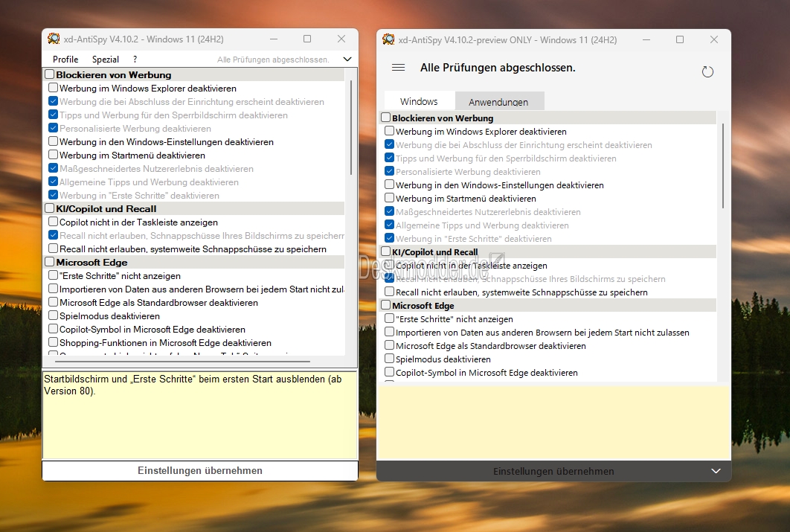Switch to the Anwendungen tab
Screen dimensions: 790x532
[498, 101]
